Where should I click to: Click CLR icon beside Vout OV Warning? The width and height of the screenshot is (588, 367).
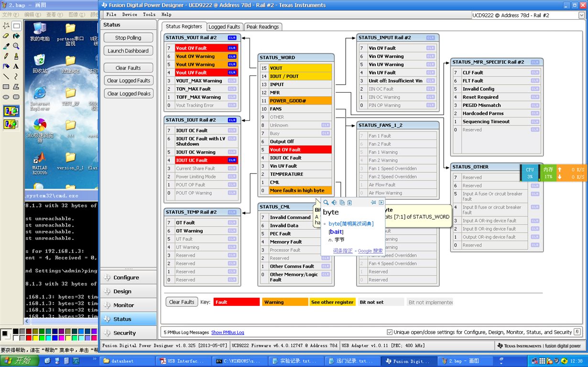tap(232, 56)
